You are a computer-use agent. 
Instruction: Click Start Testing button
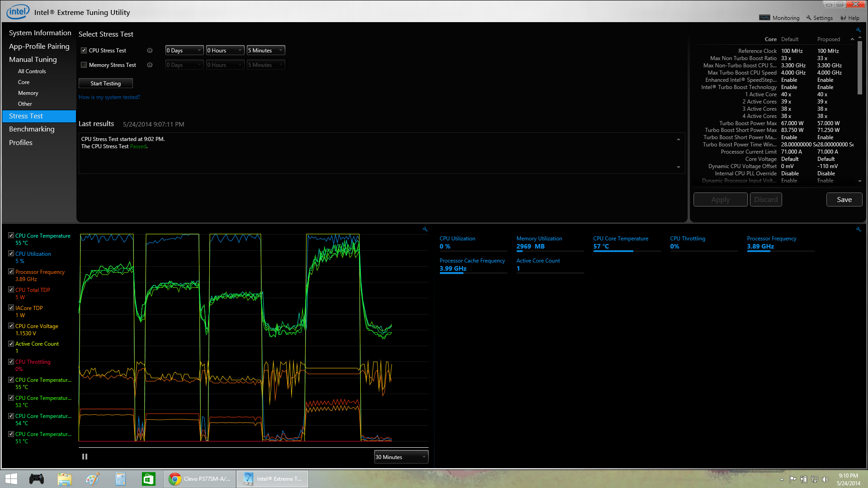105,83
